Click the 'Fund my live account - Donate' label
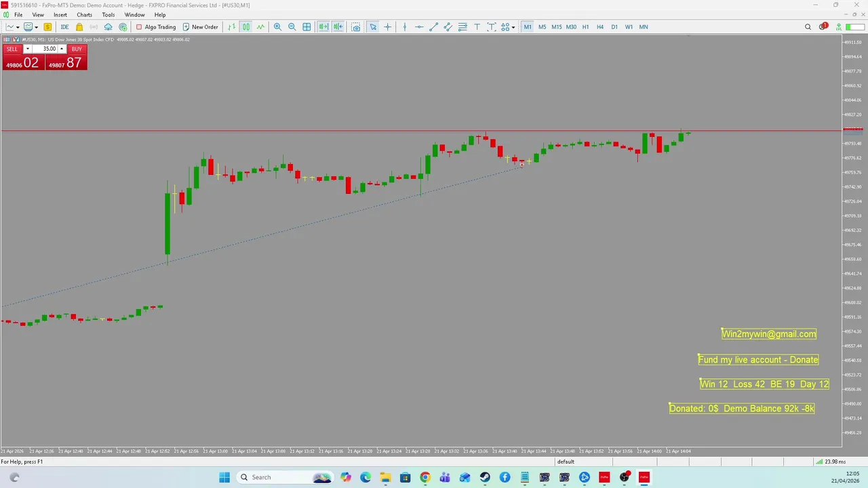The height and width of the screenshot is (488, 868). coord(758,359)
